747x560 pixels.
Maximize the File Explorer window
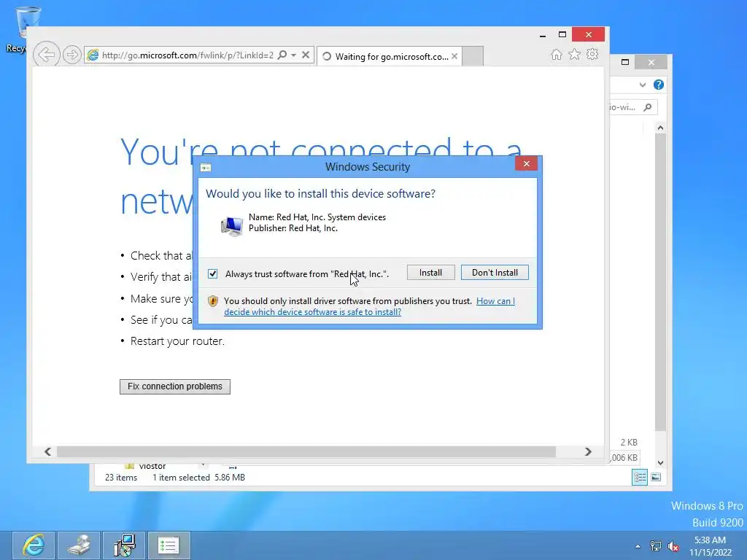pos(625,62)
